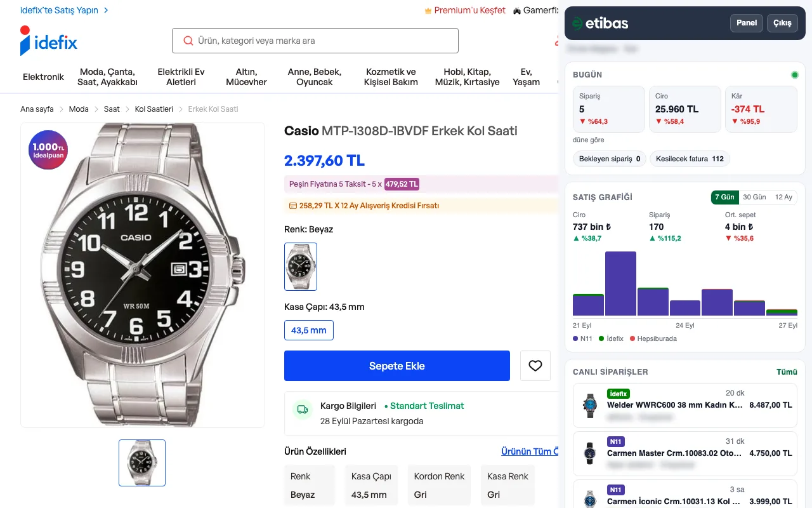The width and height of the screenshot is (812, 508).
Task: Expand idefix'te Satış Yapın chevron
Action: tap(106, 10)
